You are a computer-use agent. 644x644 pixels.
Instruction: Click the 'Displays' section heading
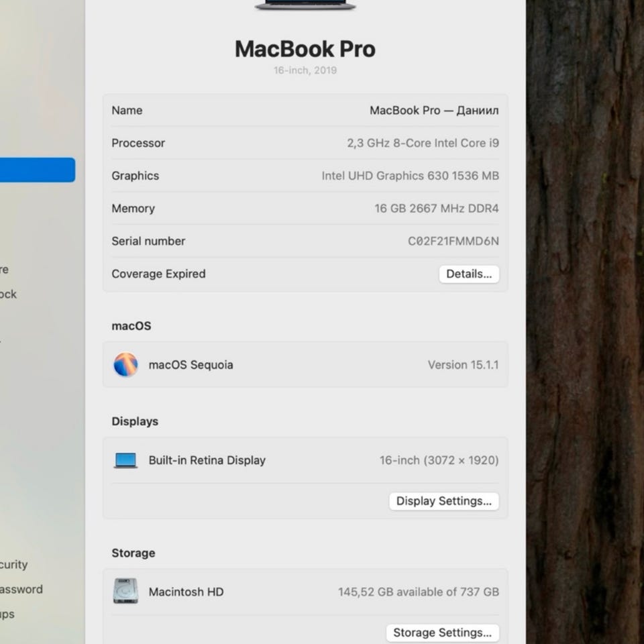click(x=135, y=421)
